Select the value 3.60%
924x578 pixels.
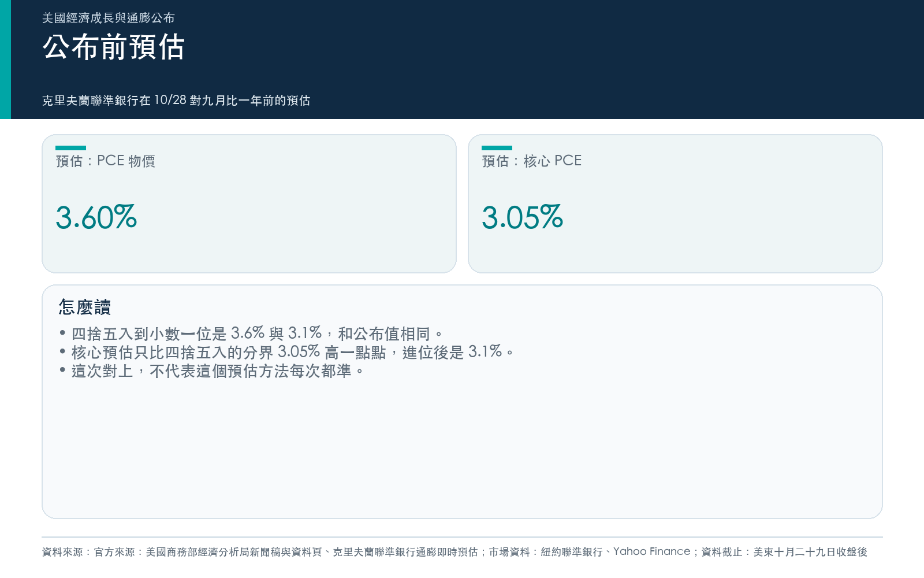point(96,217)
